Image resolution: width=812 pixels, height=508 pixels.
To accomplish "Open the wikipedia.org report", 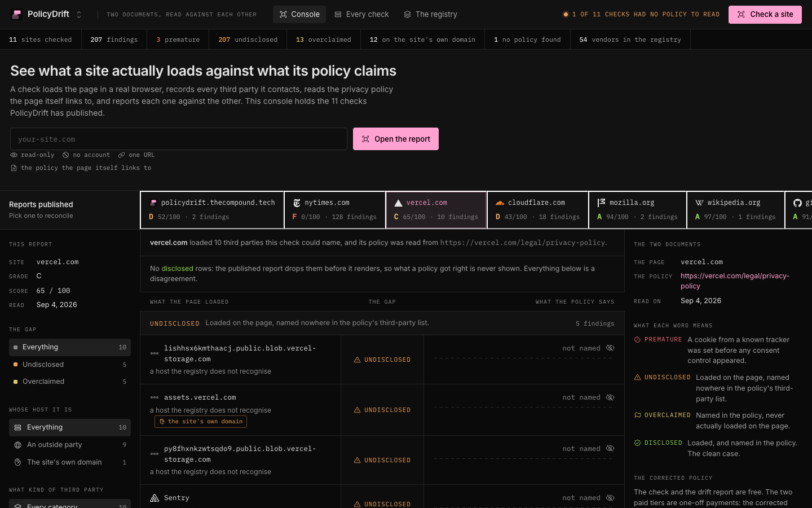I will [736, 209].
